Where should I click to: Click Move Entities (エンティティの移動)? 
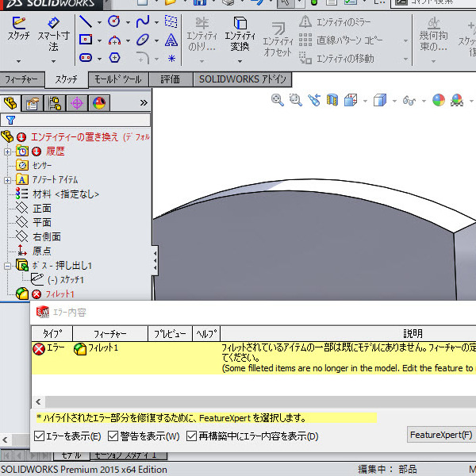336,58
